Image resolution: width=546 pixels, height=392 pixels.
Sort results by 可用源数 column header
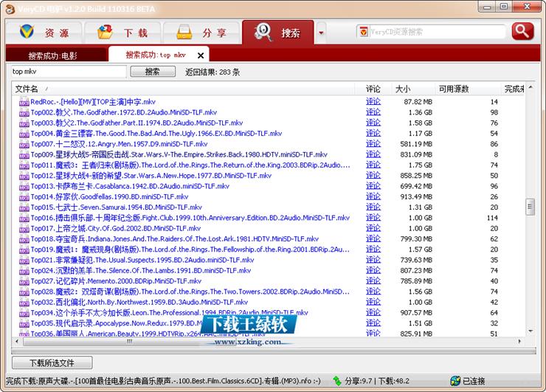pos(453,89)
